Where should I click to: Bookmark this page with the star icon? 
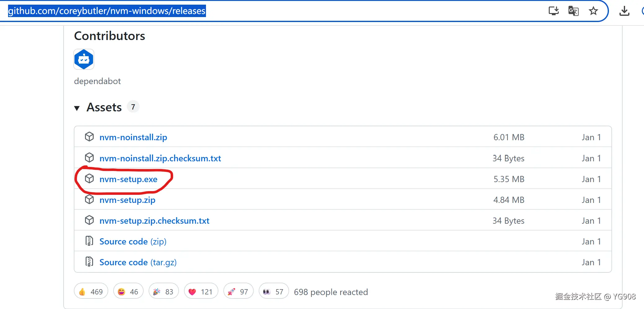click(x=593, y=11)
